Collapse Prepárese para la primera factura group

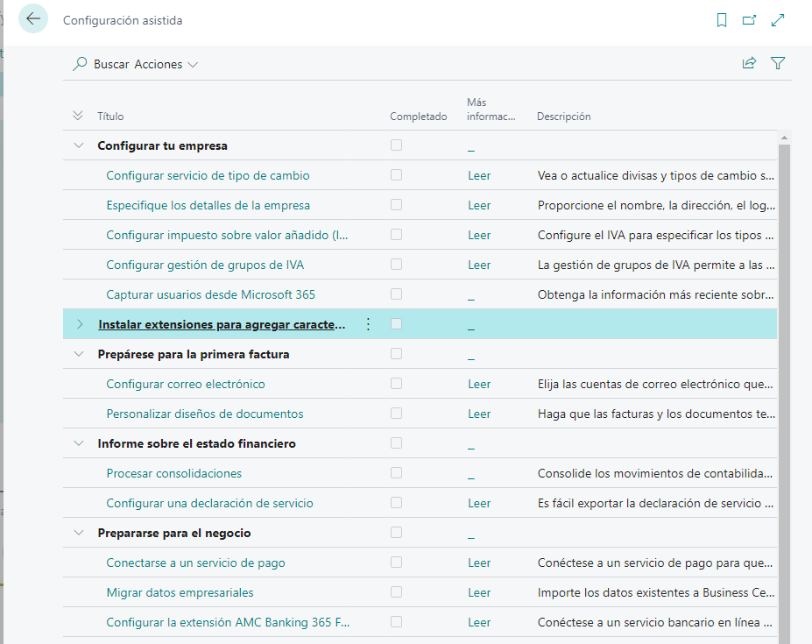click(79, 354)
